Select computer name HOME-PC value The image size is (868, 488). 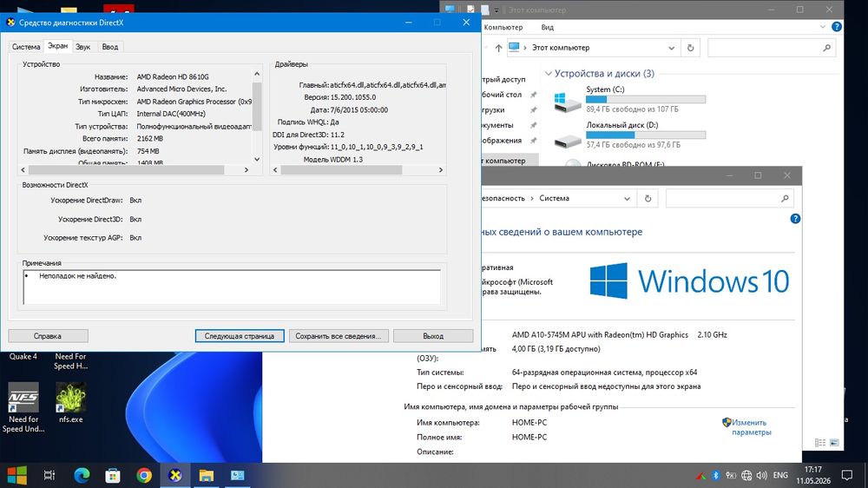(529, 422)
